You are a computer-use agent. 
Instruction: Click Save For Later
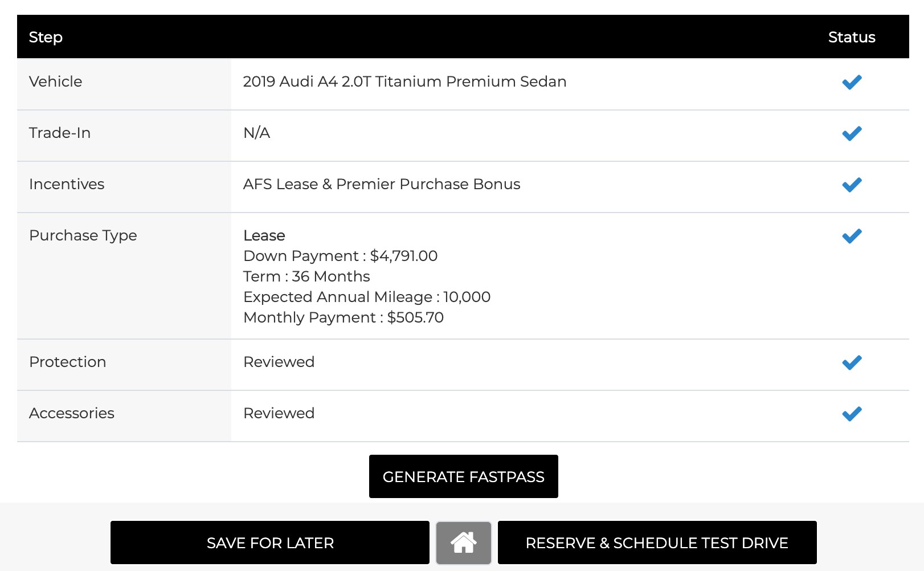[x=270, y=543]
